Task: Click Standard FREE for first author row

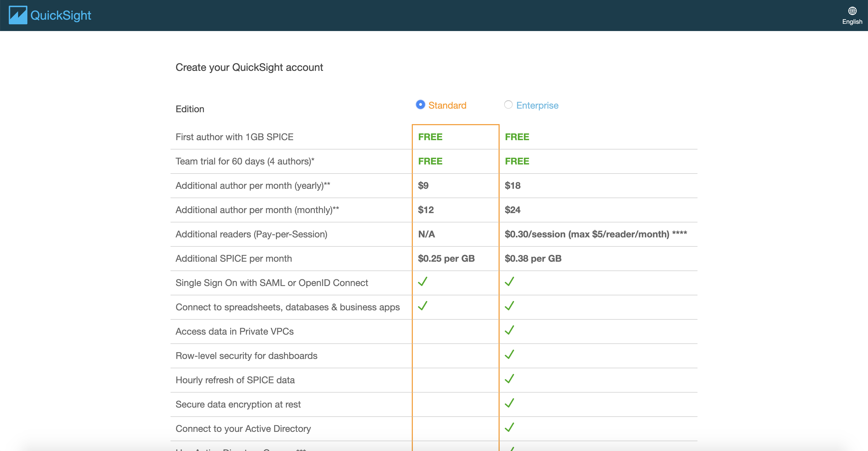Action: [x=430, y=137]
